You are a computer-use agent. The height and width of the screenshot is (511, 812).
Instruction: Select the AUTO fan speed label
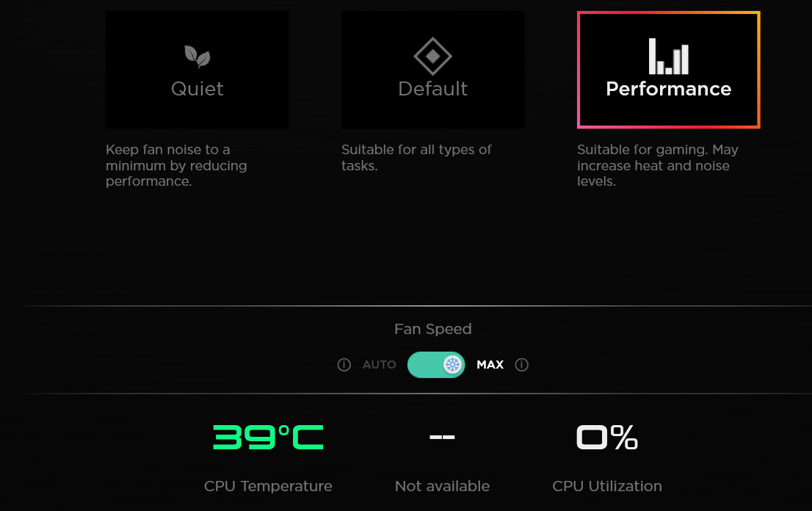pos(379,365)
